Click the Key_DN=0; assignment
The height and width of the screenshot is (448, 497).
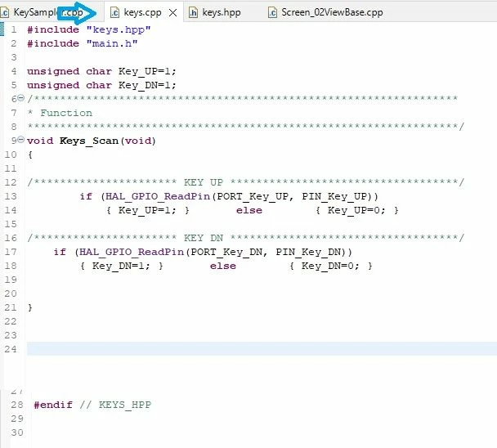coord(330,266)
